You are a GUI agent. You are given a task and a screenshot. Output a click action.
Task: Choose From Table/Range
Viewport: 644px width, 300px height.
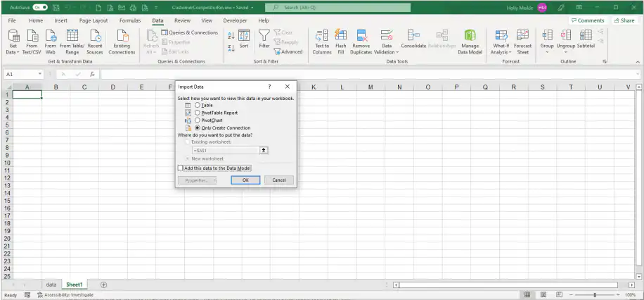(x=72, y=42)
